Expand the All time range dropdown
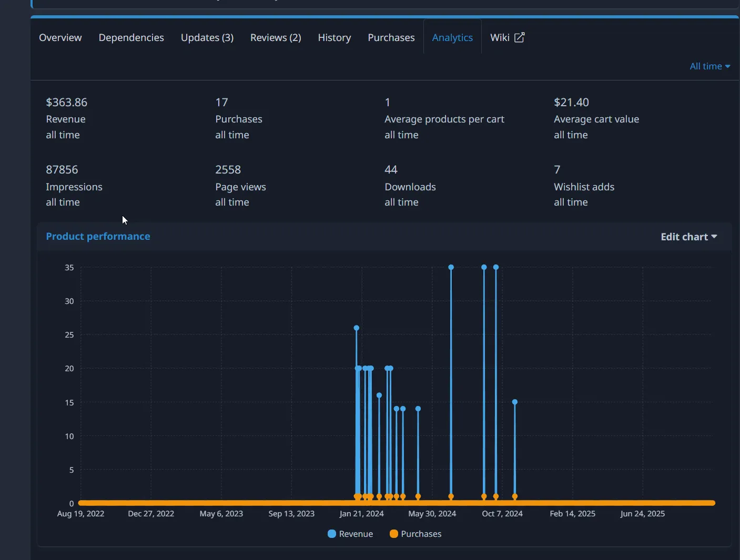Viewport: 740px width, 560px height. pyautogui.click(x=709, y=66)
